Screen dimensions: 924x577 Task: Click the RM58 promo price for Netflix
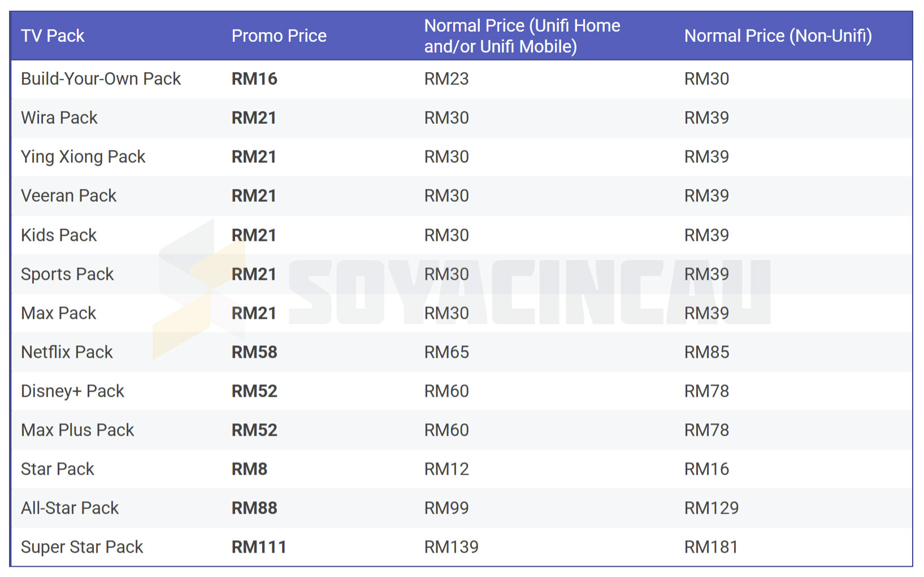254,353
